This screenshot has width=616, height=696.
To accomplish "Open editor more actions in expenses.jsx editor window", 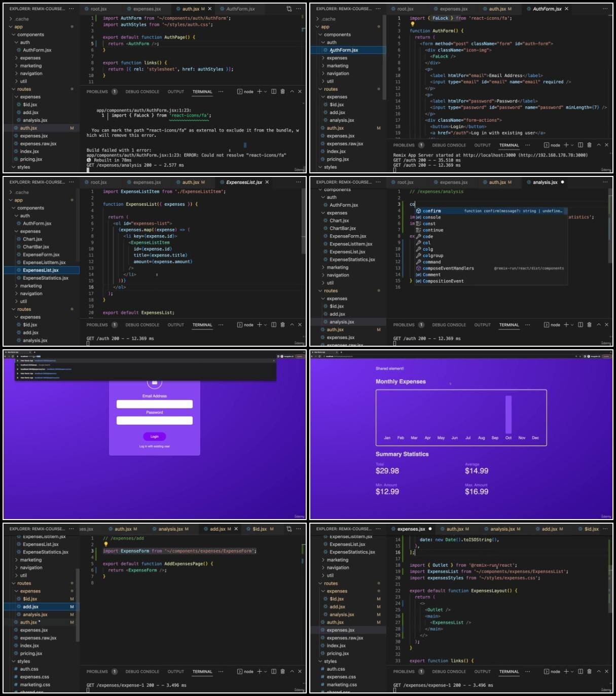I will pos(605,529).
